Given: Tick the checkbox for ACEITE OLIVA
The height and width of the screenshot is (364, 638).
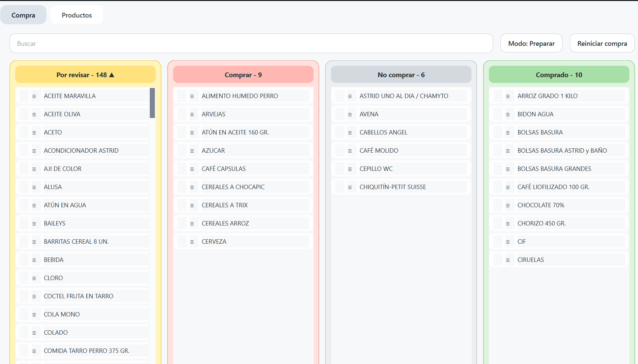Looking at the screenshot, I should (x=24, y=114).
